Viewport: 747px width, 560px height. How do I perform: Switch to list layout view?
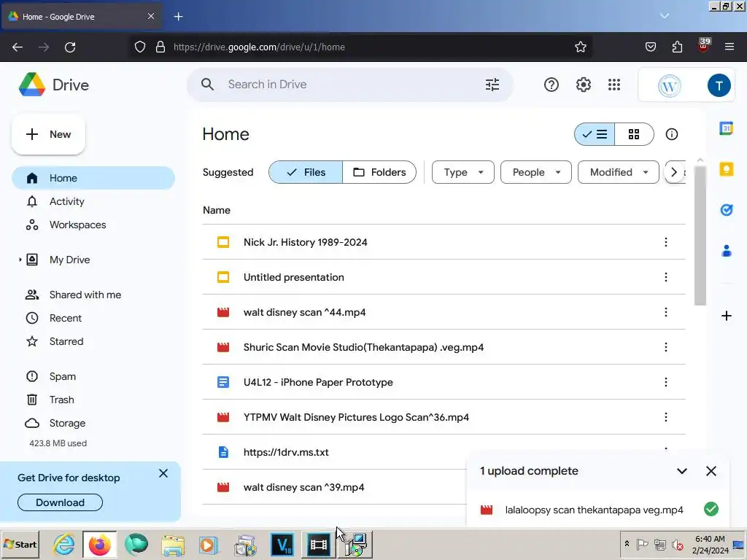595,134
